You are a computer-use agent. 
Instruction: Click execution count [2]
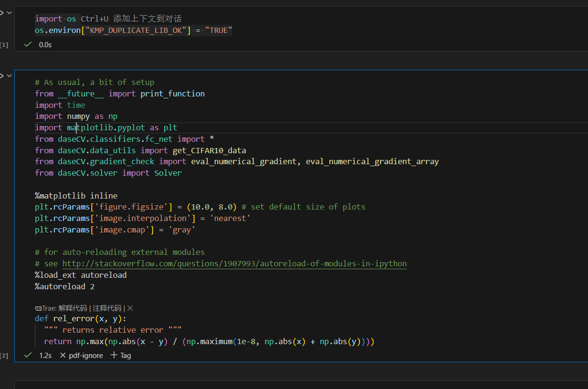coord(4,356)
